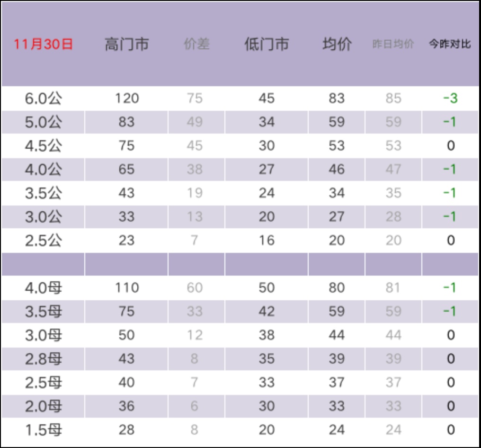Select 昨日均价 value 47 in 4.0公 row
This screenshot has height=448, width=481.
(393, 170)
